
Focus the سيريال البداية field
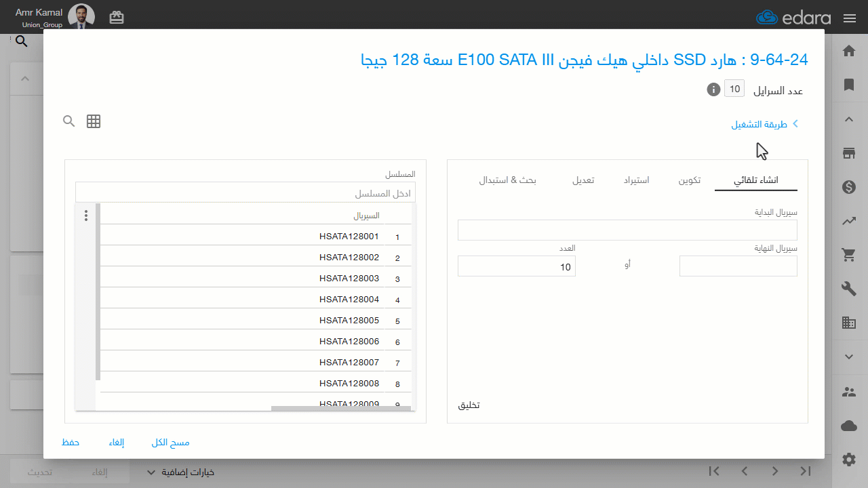627,230
